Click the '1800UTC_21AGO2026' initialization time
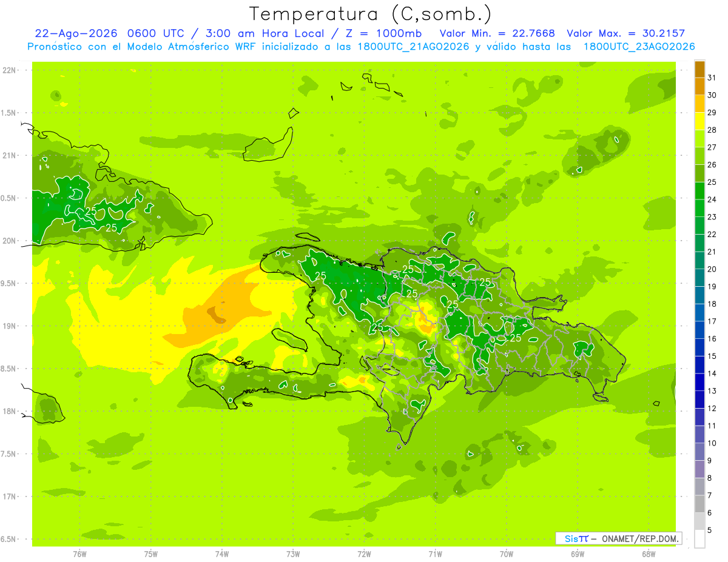 click(413, 47)
